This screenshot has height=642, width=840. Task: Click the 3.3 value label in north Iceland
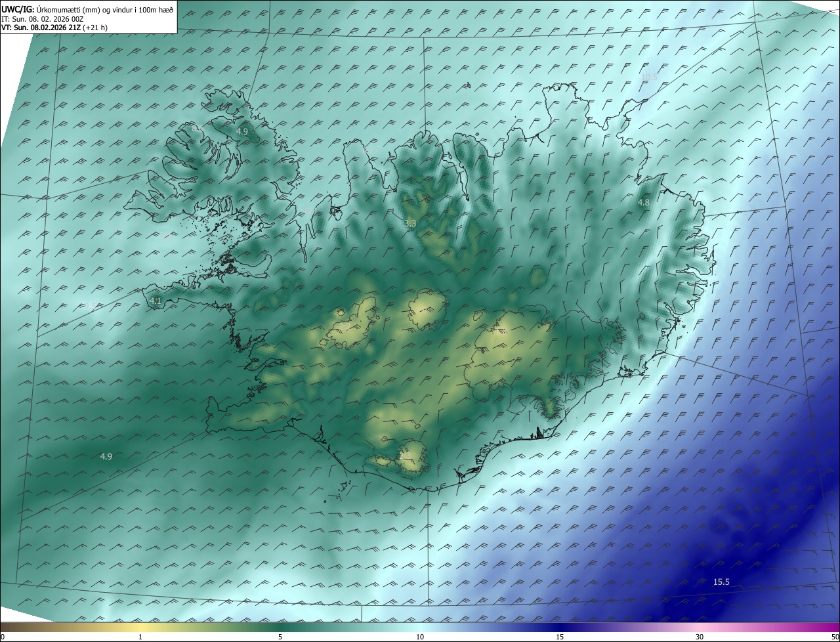point(410,224)
